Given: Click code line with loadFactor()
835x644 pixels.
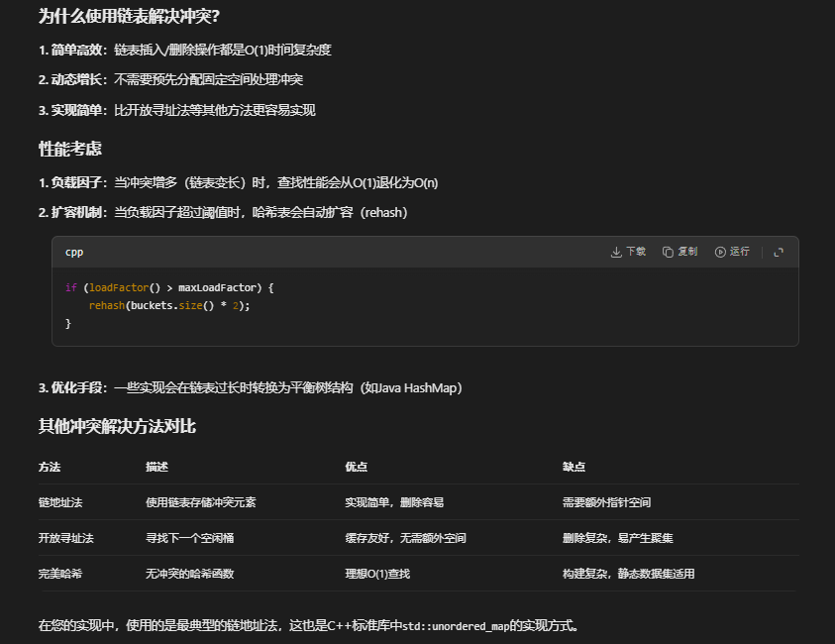Looking at the screenshot, I should click(x=169, y=287).
